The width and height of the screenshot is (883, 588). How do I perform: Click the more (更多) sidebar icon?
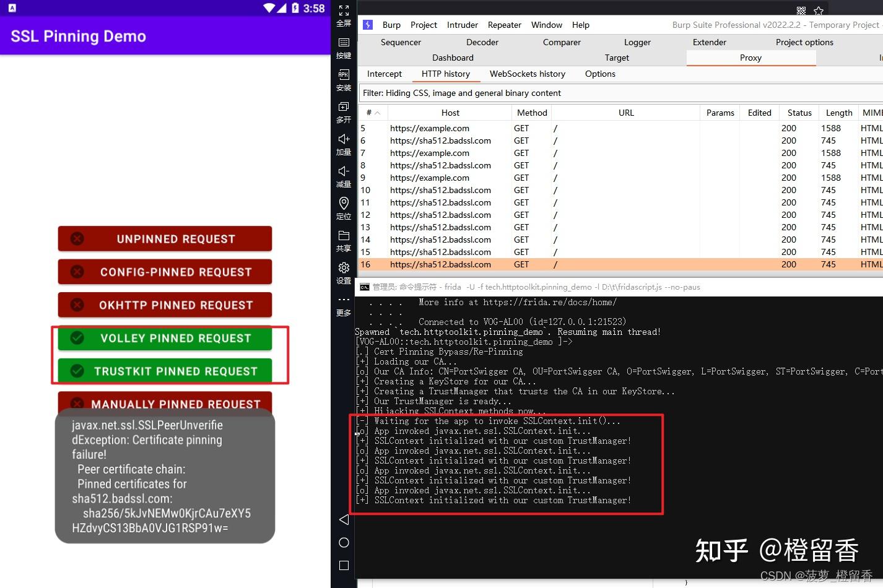point(344,300)
